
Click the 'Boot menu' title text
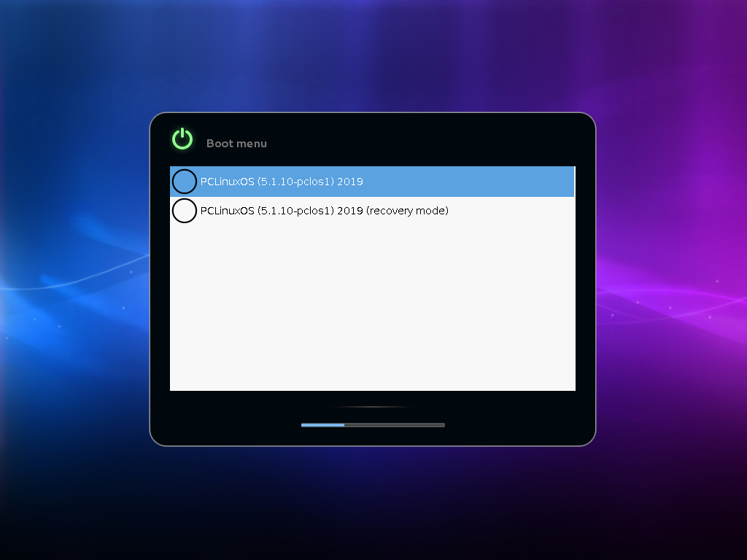pyautogui.click(x=236, y=144)
